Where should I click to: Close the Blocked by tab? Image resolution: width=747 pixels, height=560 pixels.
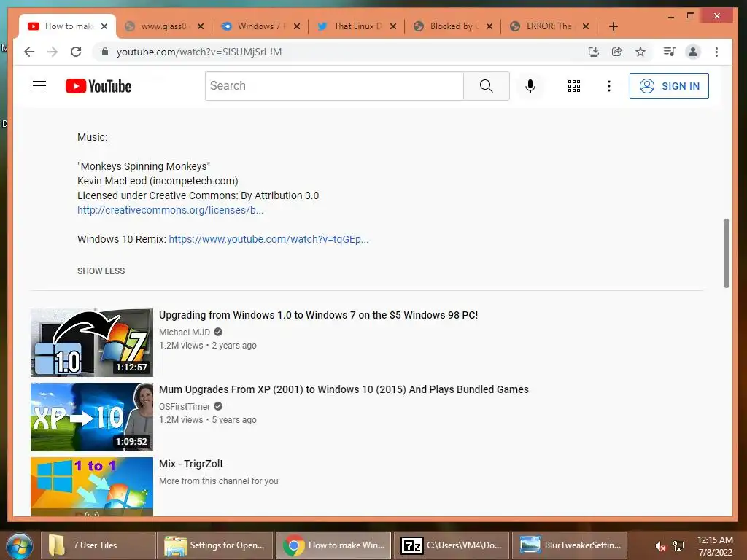coord(489,26)
